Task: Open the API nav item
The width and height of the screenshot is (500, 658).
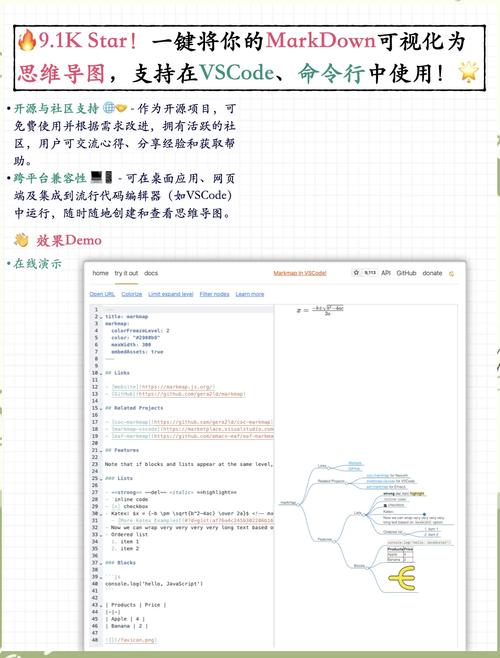Action: [386, 273]
